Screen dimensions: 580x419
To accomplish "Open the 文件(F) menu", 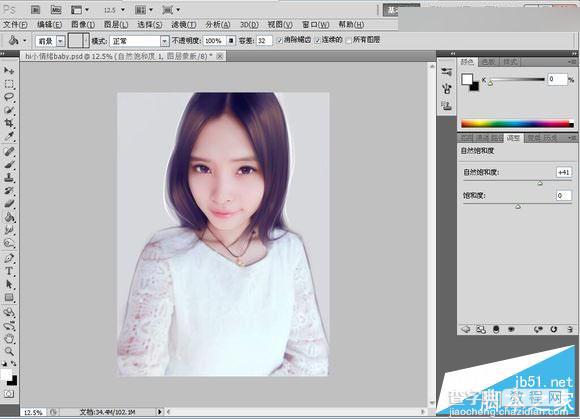I will tap(15, 24).
